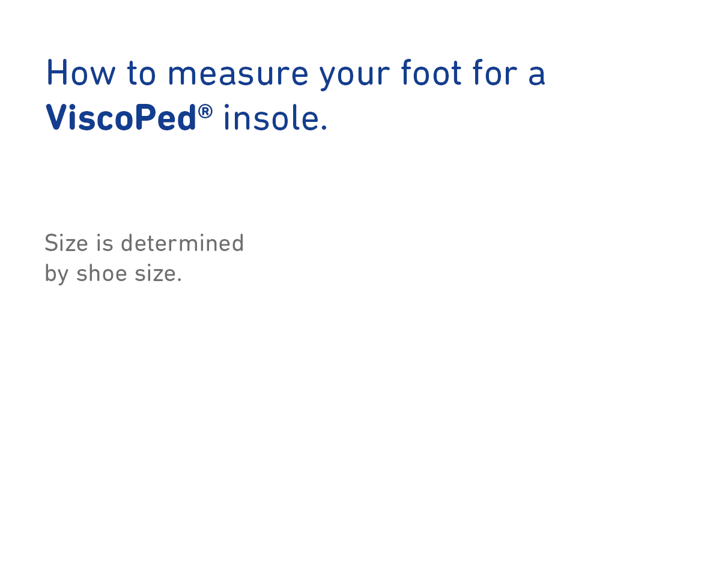Click the capital "S" starting the gray paragraph
Screen dimensions: 713x588
[x=50, y=243]
